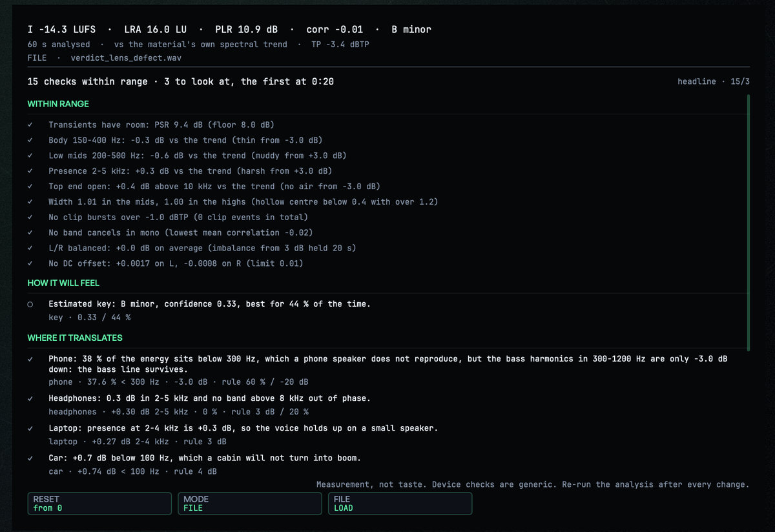This screenshot has height=532, width=775.
Task: Click the checkmark next to Top end open
Action: (x=30, y=187)
